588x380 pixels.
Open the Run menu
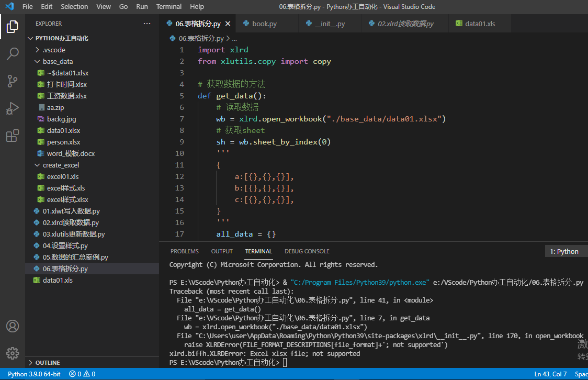[142, 6]
